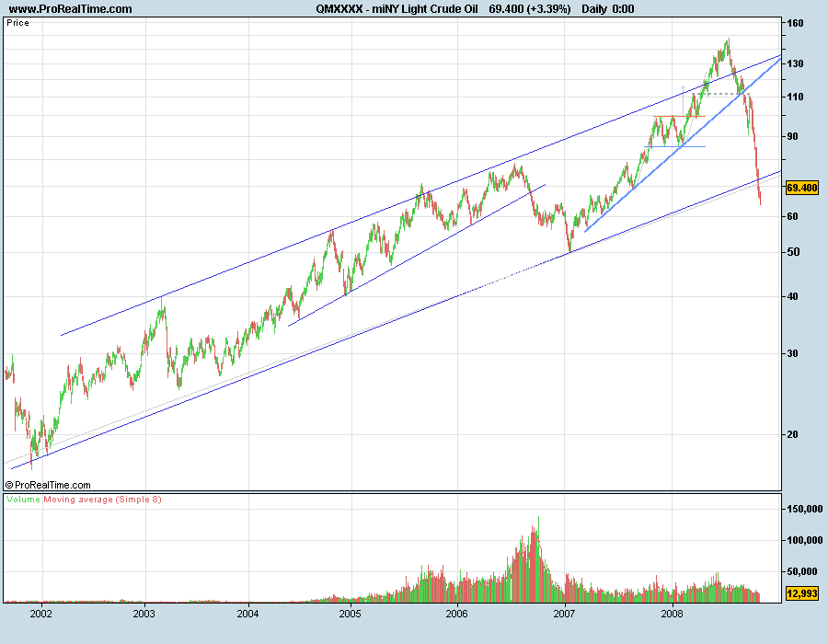Click the 150,000 volume axis label
Image resolution: width=828 pixels, height=644 pixels.
805,509
